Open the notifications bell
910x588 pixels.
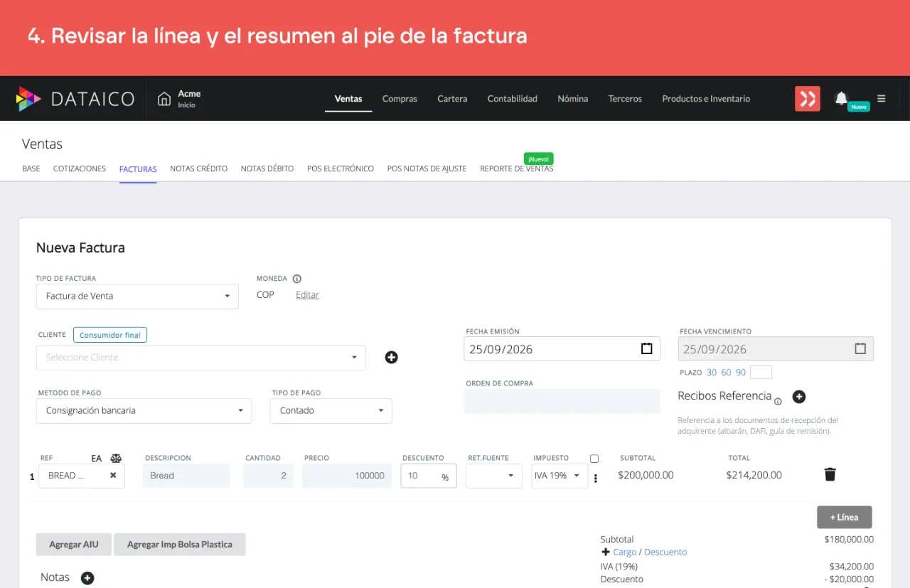[841, 98]
